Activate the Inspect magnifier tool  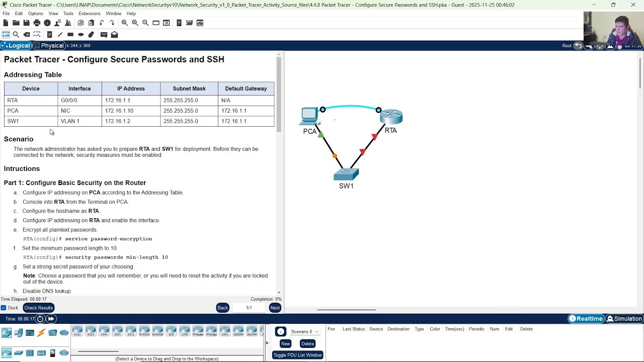pyautogui.click(x=16, y=34)
